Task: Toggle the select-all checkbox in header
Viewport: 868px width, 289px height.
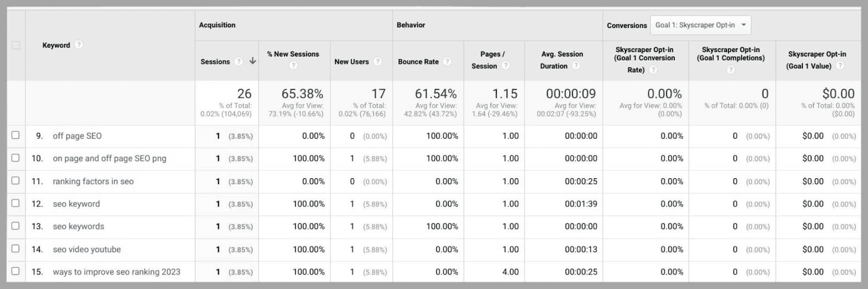Action: [x=16, y=45]
